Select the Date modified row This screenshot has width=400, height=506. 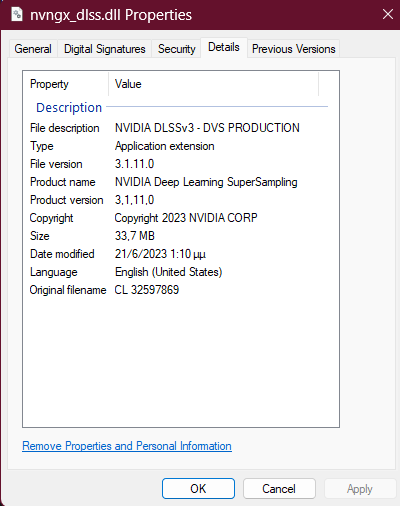coord(179,254)
